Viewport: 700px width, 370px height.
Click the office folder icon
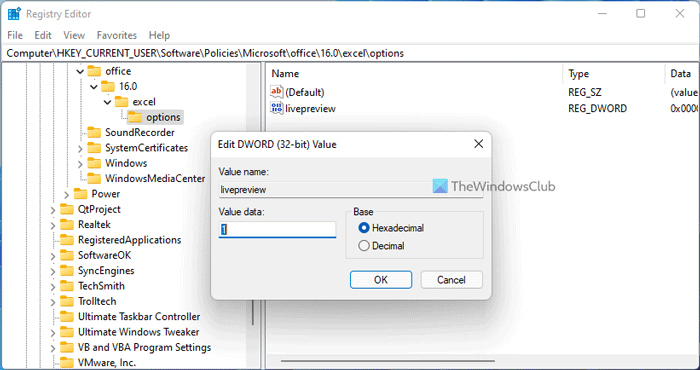pyautogui.click(x=94, y=71)
